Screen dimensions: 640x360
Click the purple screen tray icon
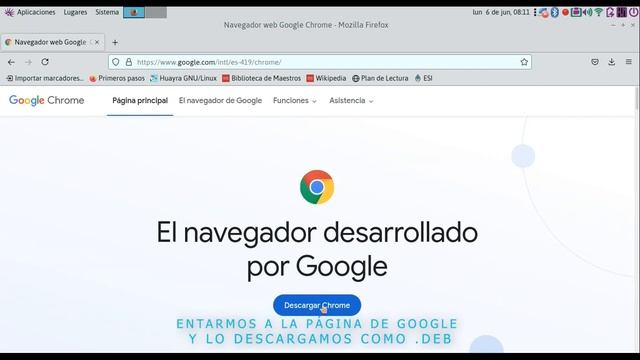576,12
